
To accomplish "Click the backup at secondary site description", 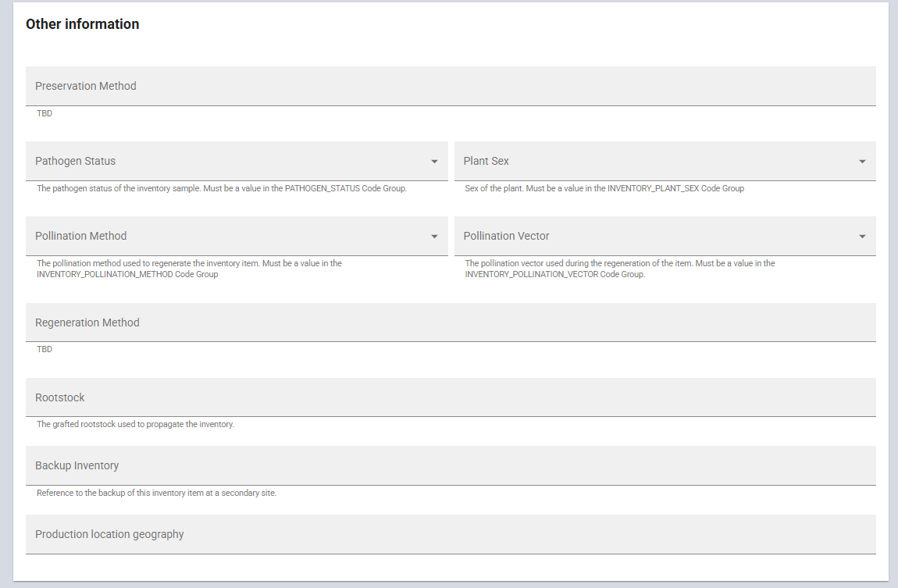I will click(x=156, y=494).
